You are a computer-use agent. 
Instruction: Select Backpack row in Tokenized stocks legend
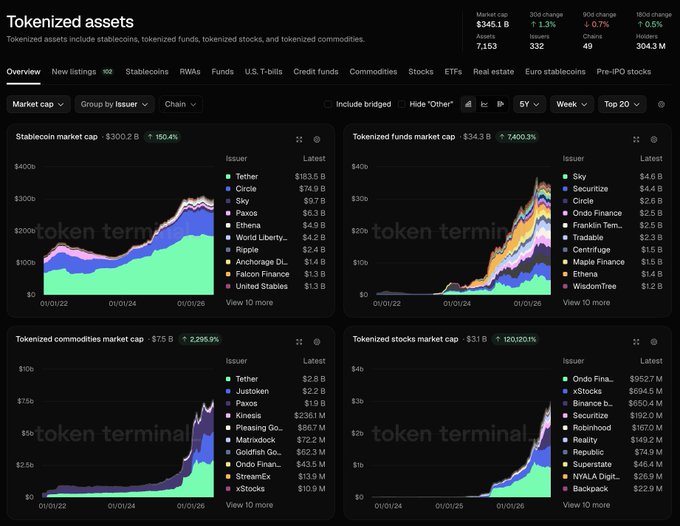612,489
